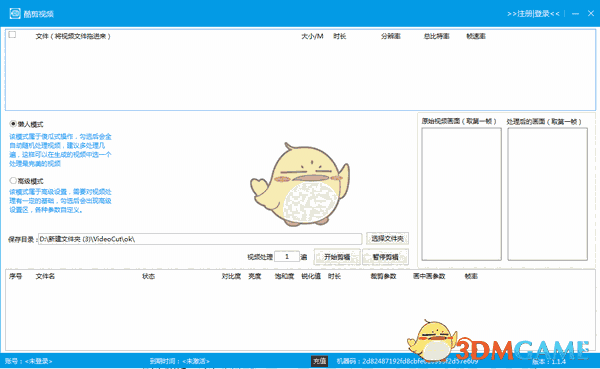Click the 帧率 column header

point(471,276)
